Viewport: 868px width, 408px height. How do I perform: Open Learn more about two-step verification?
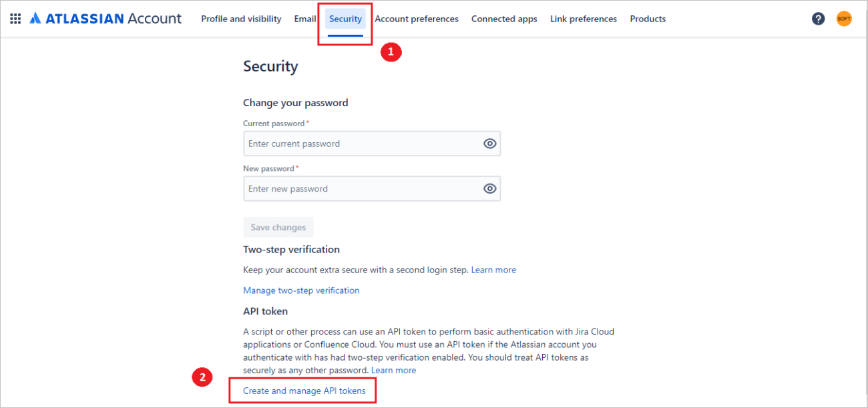[493, 270]
